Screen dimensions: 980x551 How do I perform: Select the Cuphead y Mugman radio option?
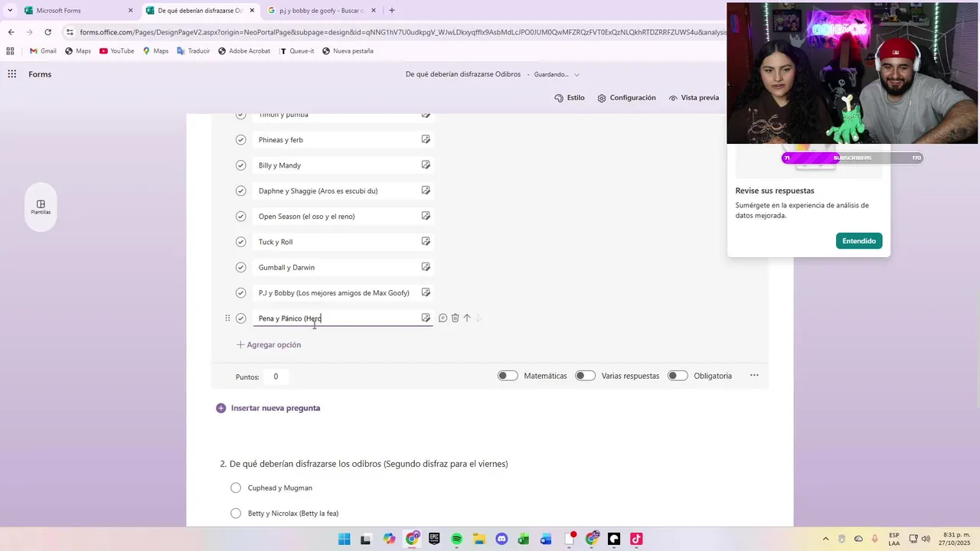click(x=235, y=487)
